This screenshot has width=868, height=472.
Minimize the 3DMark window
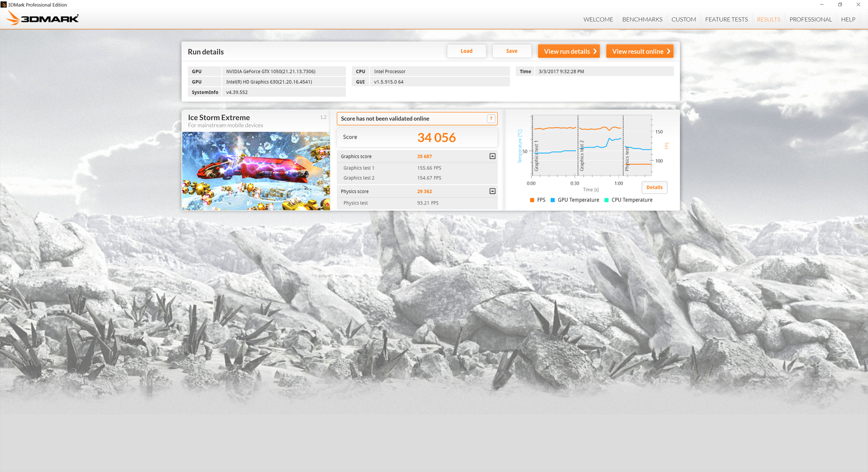click(822, 5)
